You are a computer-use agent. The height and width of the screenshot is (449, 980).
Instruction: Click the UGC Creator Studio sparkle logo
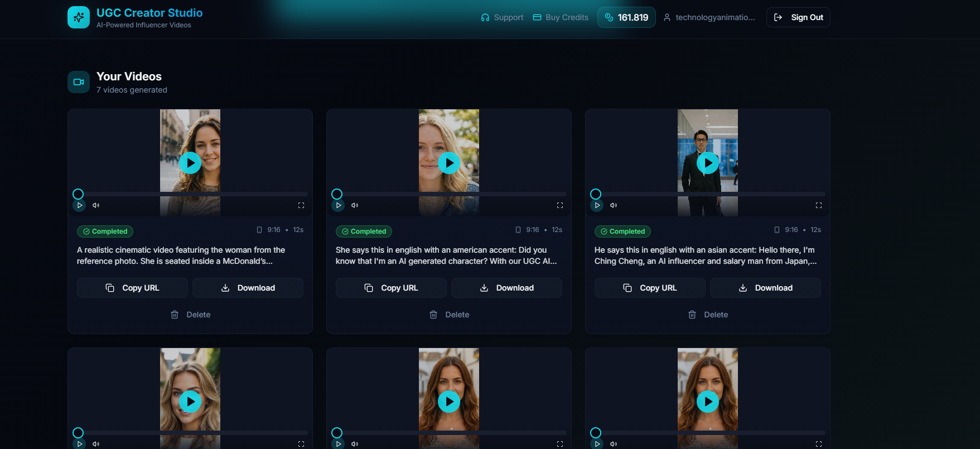79,17
